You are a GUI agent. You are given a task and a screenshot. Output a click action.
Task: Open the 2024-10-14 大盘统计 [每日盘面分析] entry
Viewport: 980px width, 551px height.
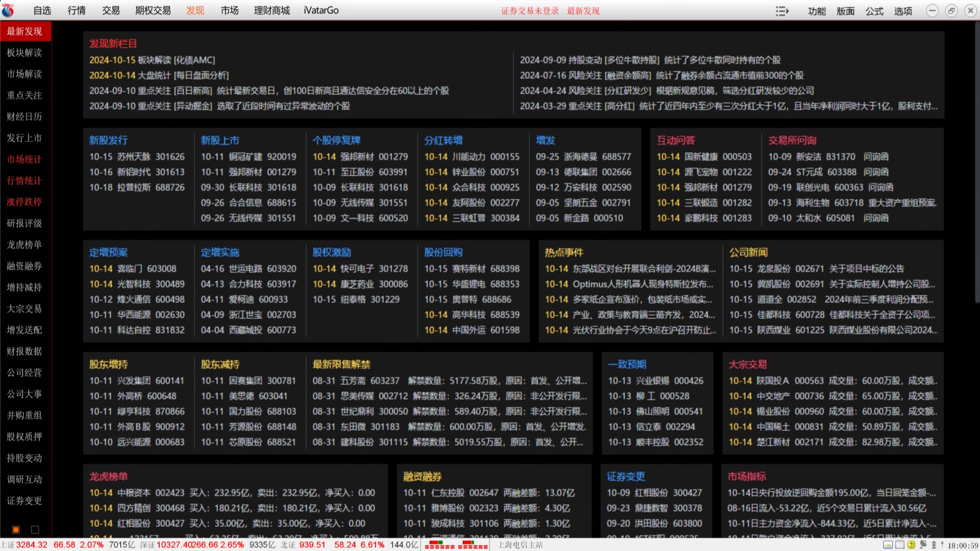[159, 76]
